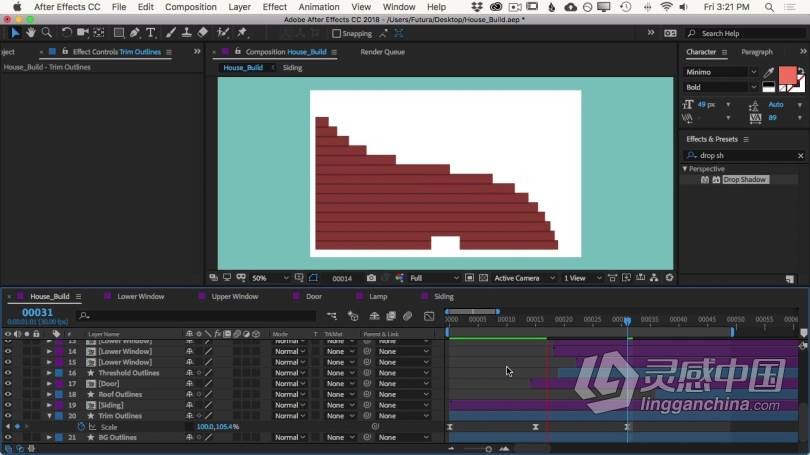
Task: Select the Hand tool
Action: tap(31, 32)
